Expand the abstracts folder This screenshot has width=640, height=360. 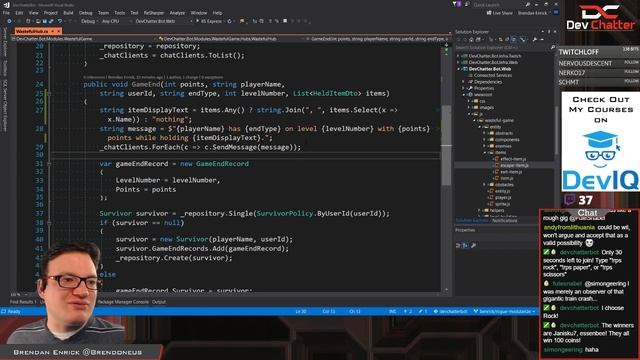[x=484, y=133]
